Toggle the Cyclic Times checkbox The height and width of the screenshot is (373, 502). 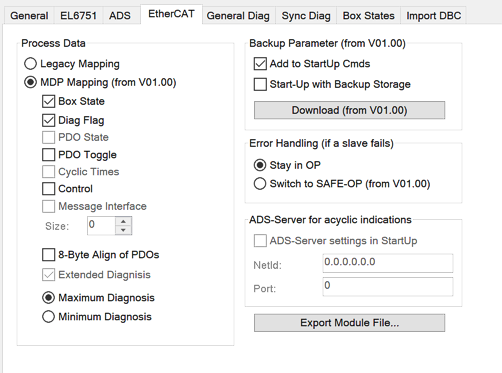48,172
